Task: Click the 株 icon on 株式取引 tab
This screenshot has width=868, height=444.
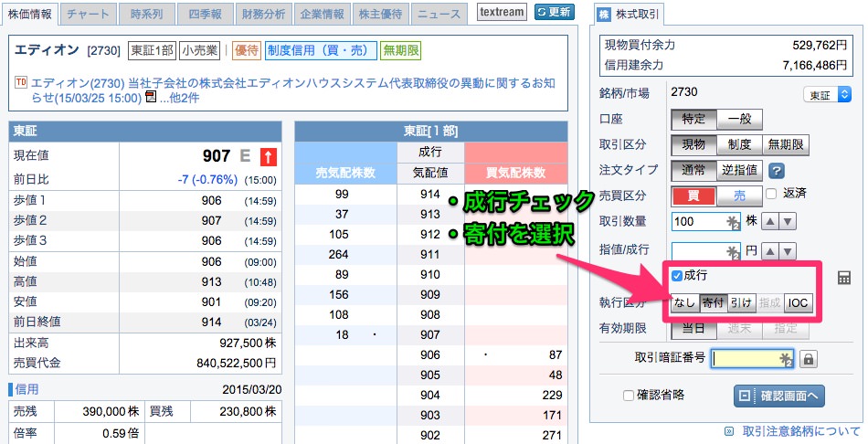Action: pos(605,15)
